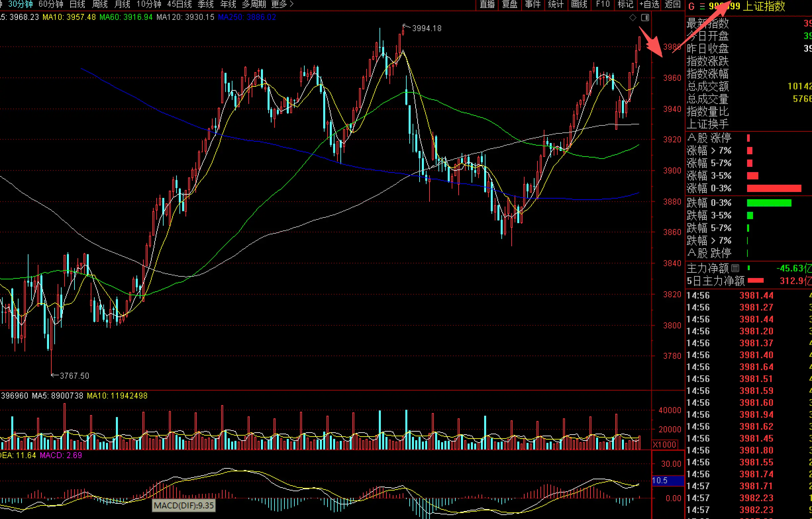812x519 pixels.
Task: Select the 45日线 period tab
Action: click(x=179, y=4)
